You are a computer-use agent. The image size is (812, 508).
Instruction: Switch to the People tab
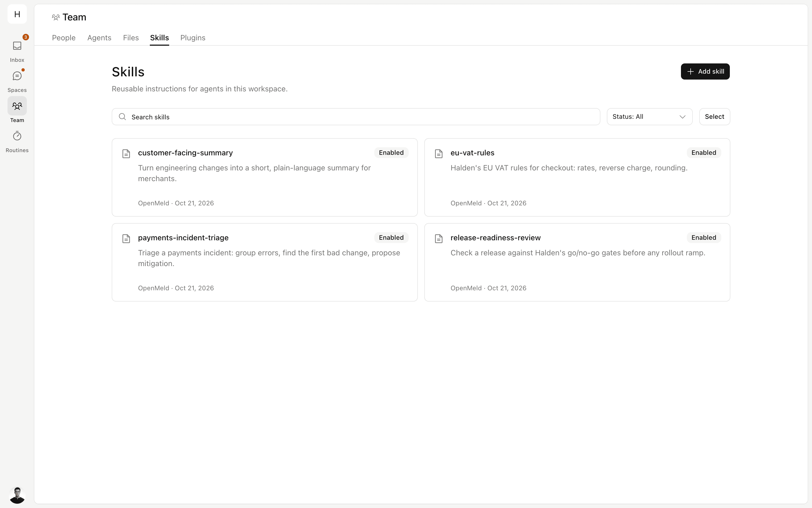(64, 38)
